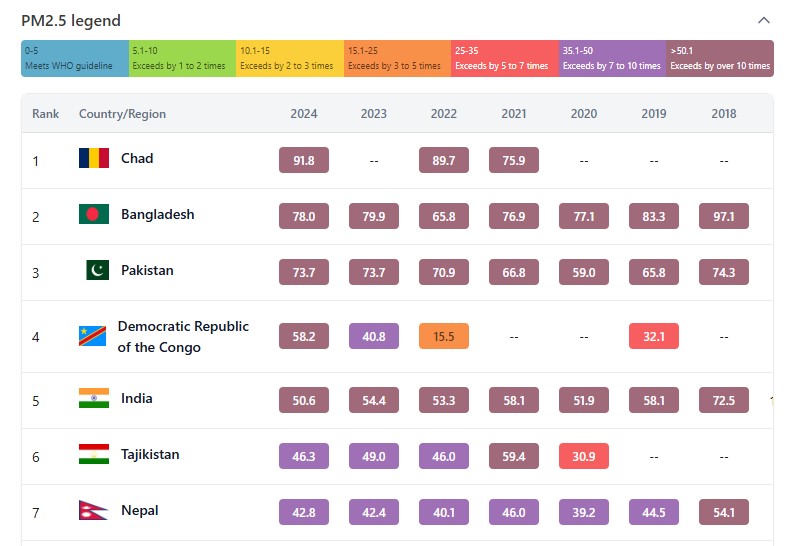The width and height of the screenshot is (804, 546).
Task: Click the Country/Region column header
Action: click(122, 114)
